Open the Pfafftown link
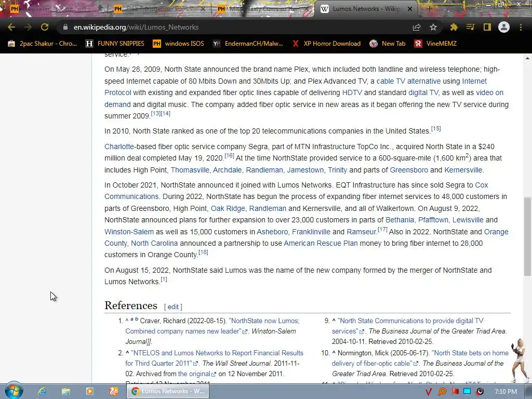Screen dimensions: 532x399 click(x=433, y=220)
